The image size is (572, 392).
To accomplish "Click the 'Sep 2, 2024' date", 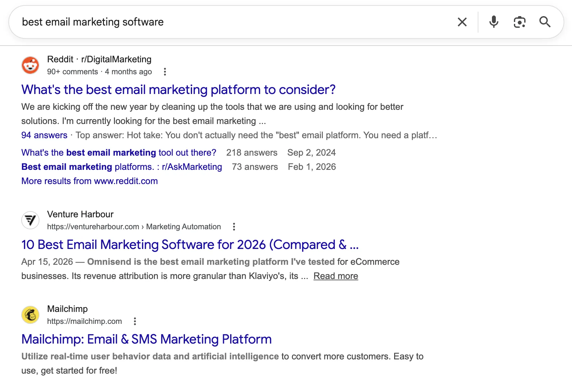I will [x=312, y=152].
